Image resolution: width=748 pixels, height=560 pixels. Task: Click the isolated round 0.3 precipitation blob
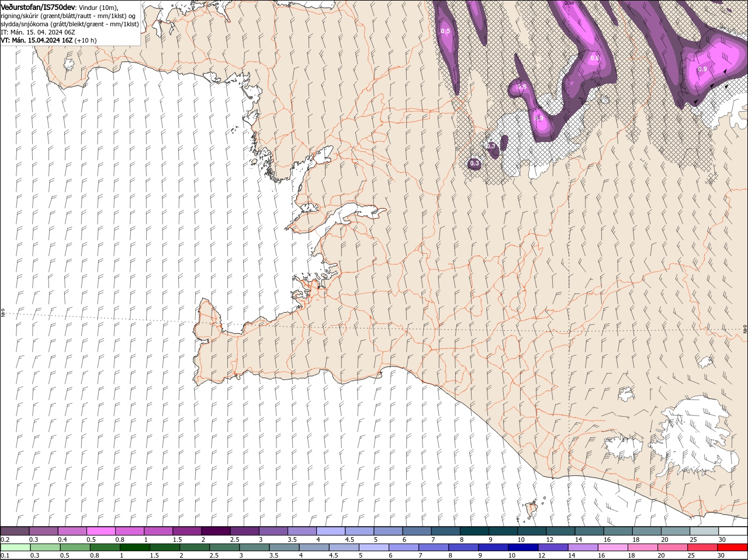coord(475,164)
